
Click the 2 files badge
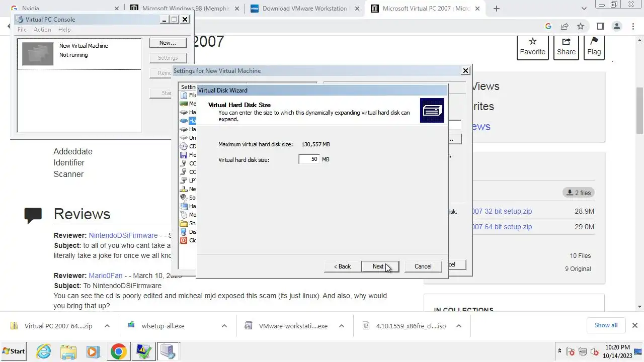579,193
